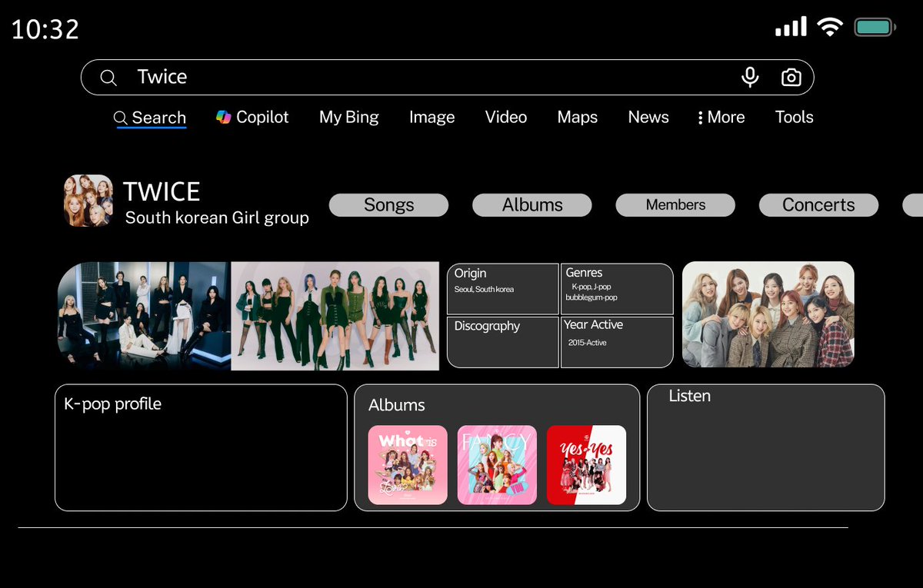Select the Origin info card
This screenshot has width=923, height=588.
pos(503,289)
